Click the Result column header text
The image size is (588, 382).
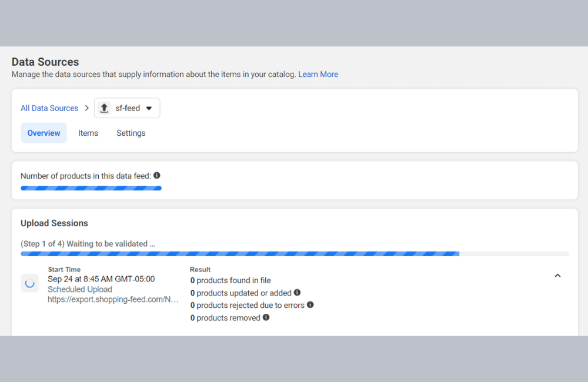click(199, 269)
